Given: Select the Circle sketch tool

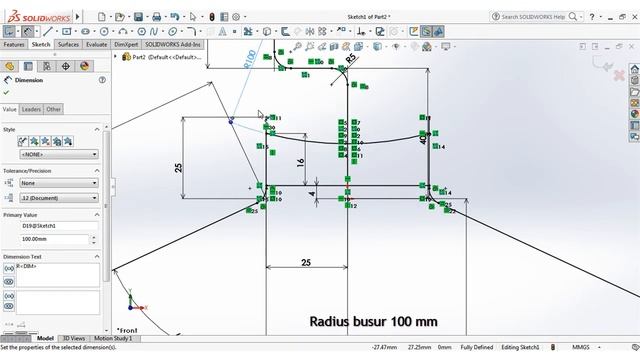Looking at the screenshot, I should (x=104, y=31).
